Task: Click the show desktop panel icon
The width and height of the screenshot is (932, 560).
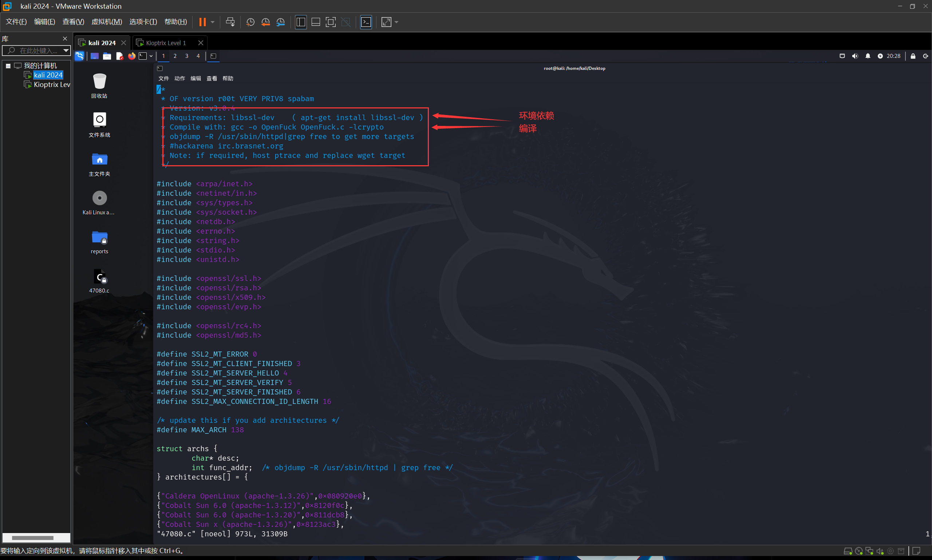Action: click(94, 56)
